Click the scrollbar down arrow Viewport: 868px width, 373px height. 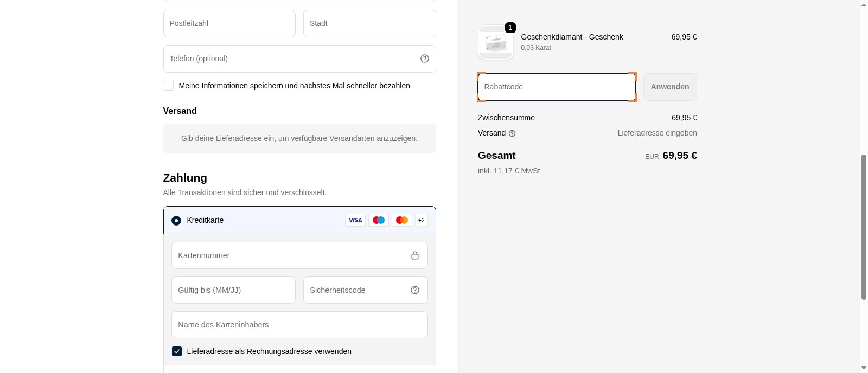tap(864, 368)
